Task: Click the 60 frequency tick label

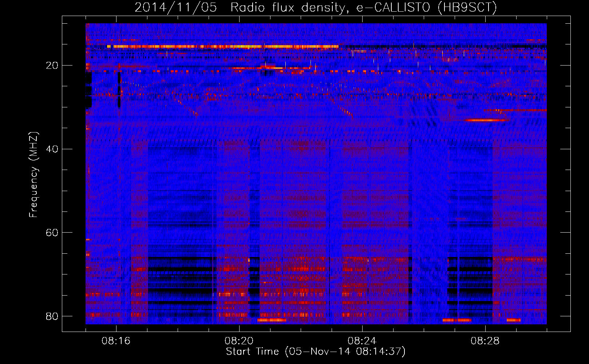Action: tap(52, 233)
